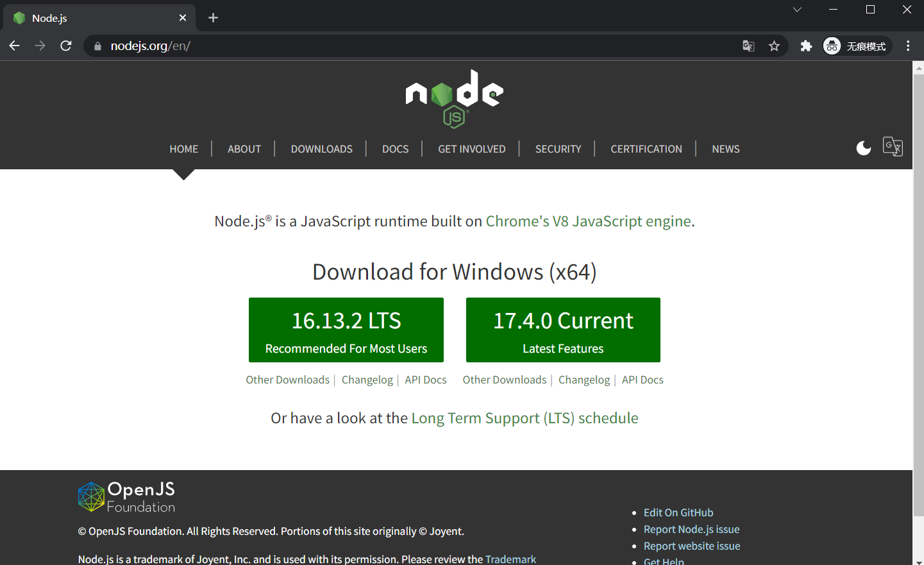924x565 pixels.
Task: Open the ABOUT navigation item
Action: (x=244, y=149)
